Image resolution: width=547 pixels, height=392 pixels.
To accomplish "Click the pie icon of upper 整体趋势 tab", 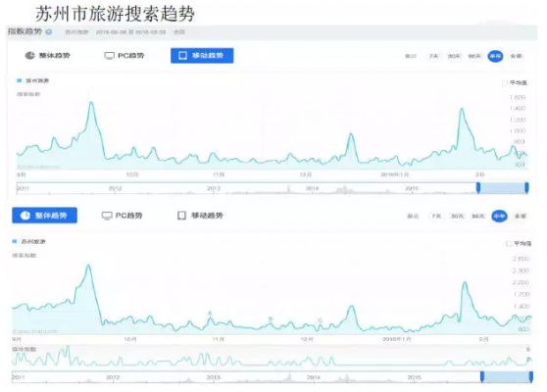I will coord(29,56).
